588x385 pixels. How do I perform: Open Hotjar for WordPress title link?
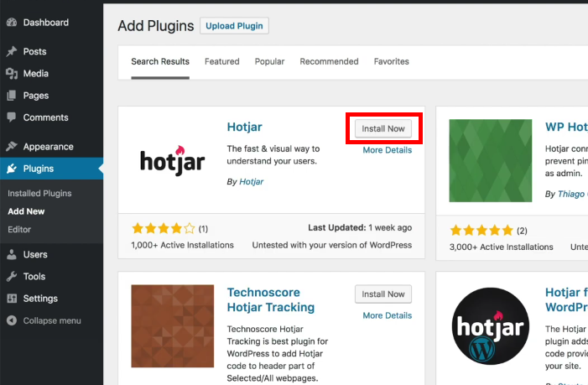click(x=567, y=300)
